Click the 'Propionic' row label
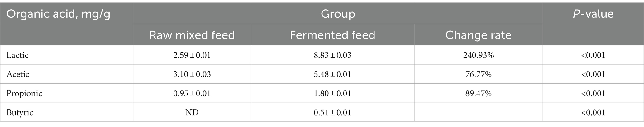644x127 pixels. coord(24,93)
